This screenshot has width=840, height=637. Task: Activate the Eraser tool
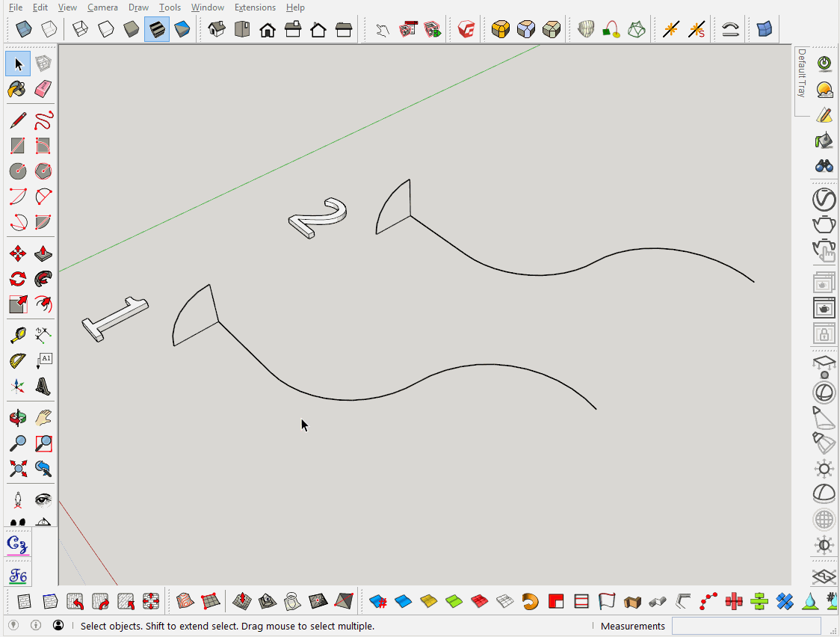[43, 89]
